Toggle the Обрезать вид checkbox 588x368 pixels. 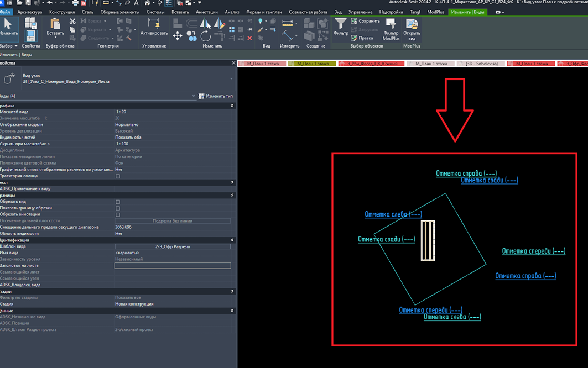point(118,202)
